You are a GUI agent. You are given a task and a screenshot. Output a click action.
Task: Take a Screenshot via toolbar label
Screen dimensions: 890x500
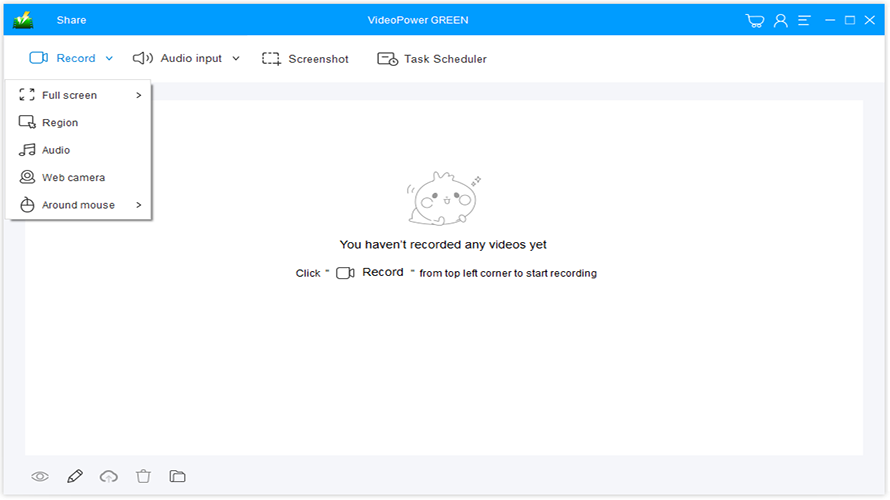318,59
